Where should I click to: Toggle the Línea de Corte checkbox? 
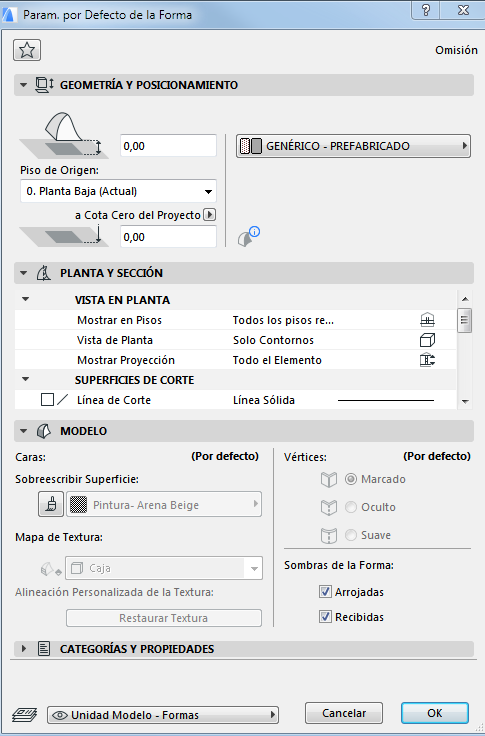coord(47,399)
